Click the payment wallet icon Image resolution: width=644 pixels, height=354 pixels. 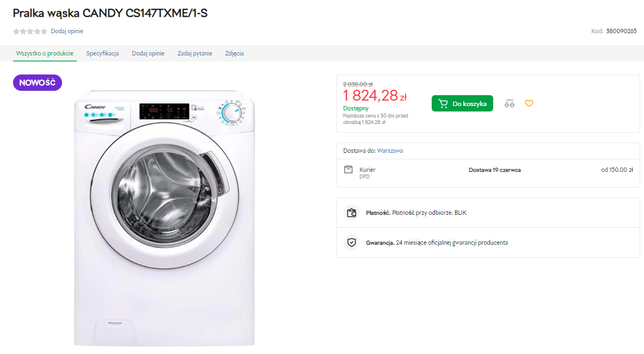tap(352, 213)
